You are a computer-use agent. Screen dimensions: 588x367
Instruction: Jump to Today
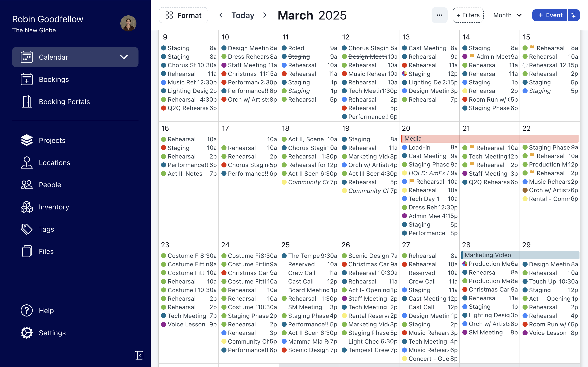(243, 15)
